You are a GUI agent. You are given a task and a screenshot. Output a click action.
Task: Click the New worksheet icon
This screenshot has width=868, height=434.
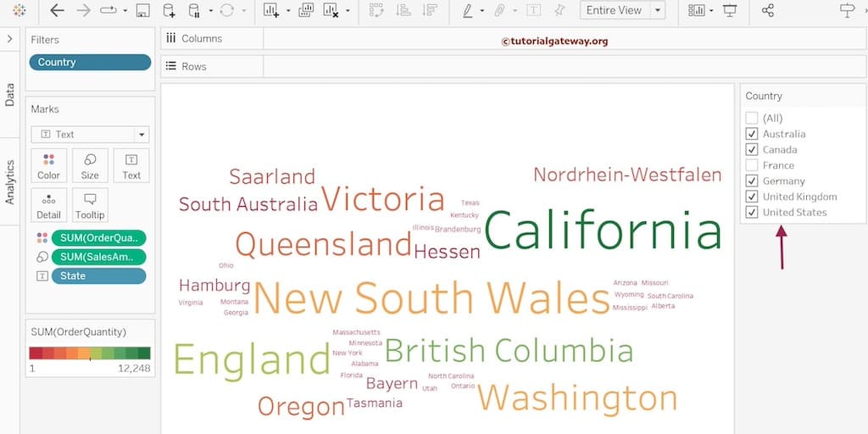(271, 10)
